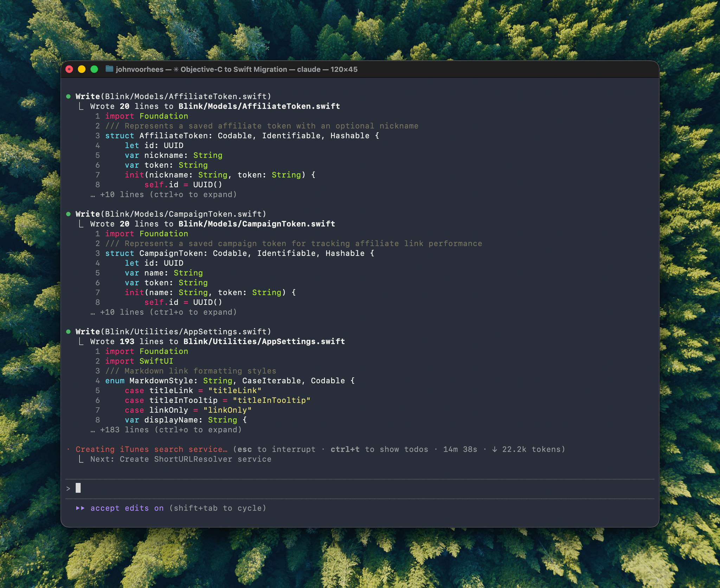720x588 pixels.
Task: Click the folder icon in the title bar
Action: (109, 69)
